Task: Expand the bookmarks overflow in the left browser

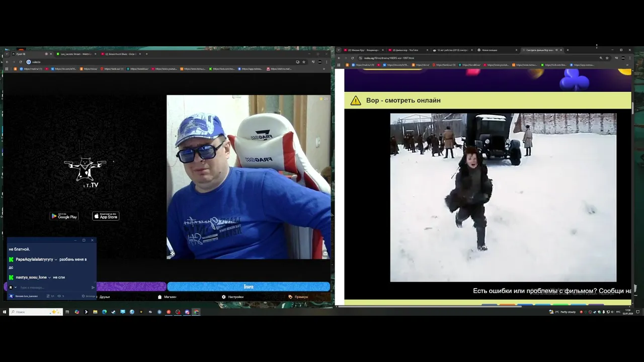Action: click(x=324, y=69)
